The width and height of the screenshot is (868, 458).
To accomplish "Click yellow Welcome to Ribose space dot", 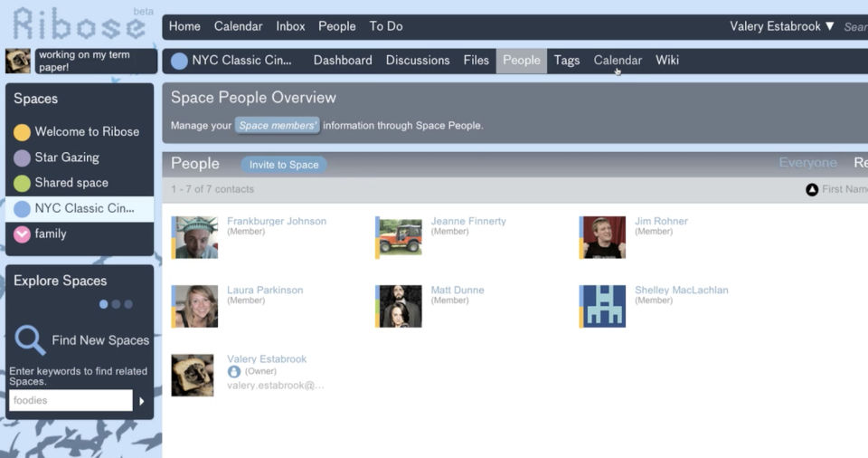I will click(22, 132).
